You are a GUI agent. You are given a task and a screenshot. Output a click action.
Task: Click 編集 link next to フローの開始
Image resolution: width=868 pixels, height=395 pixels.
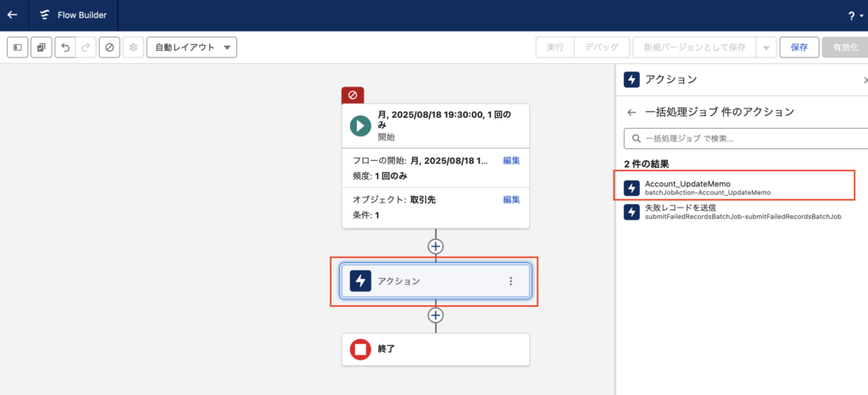click(x=511, y=160)
